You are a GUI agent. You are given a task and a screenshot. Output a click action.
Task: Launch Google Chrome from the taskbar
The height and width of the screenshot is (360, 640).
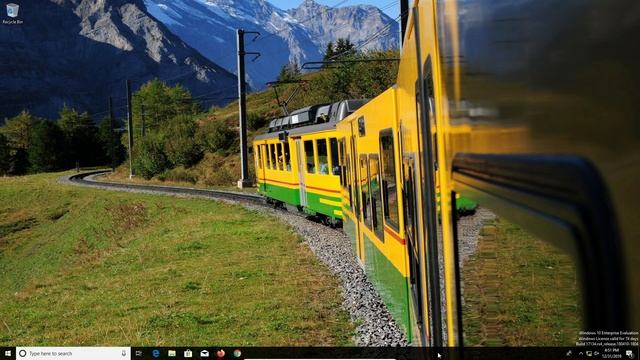coord(237,353)
